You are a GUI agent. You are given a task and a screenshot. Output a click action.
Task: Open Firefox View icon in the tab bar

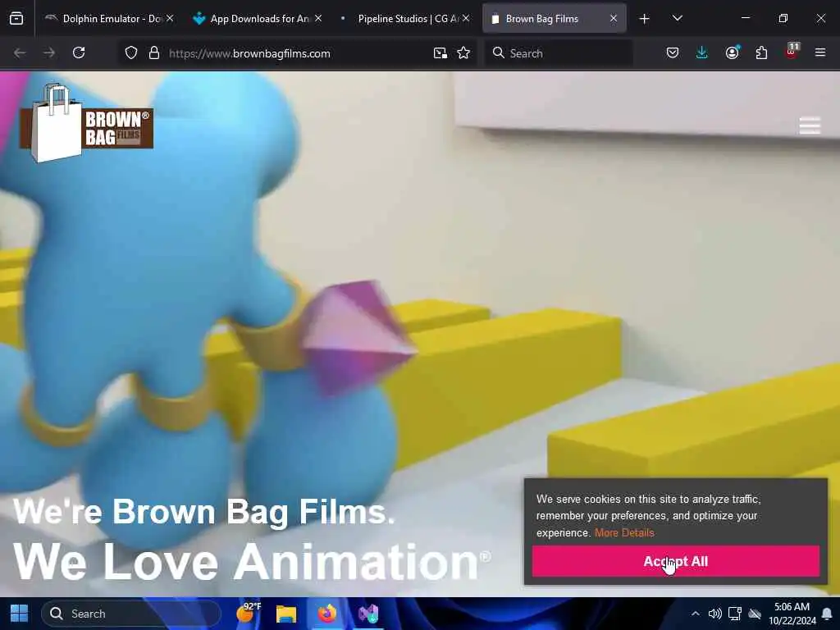[x=16, y=19]
